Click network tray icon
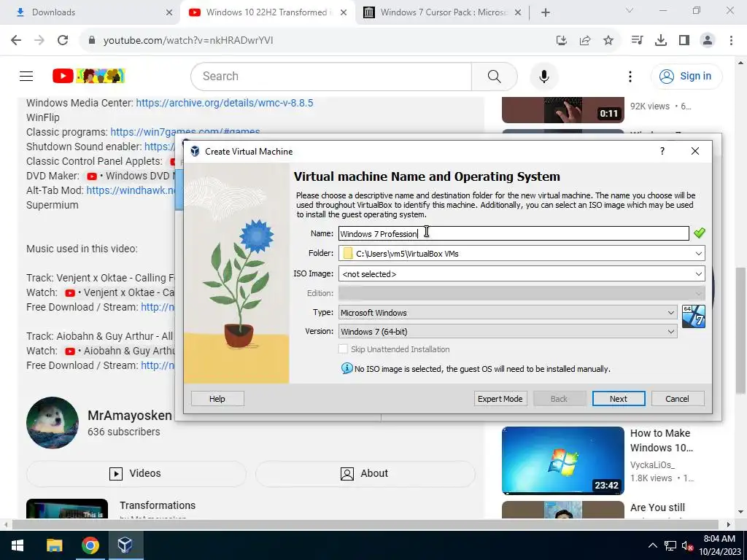 click(x=670, y=545)
